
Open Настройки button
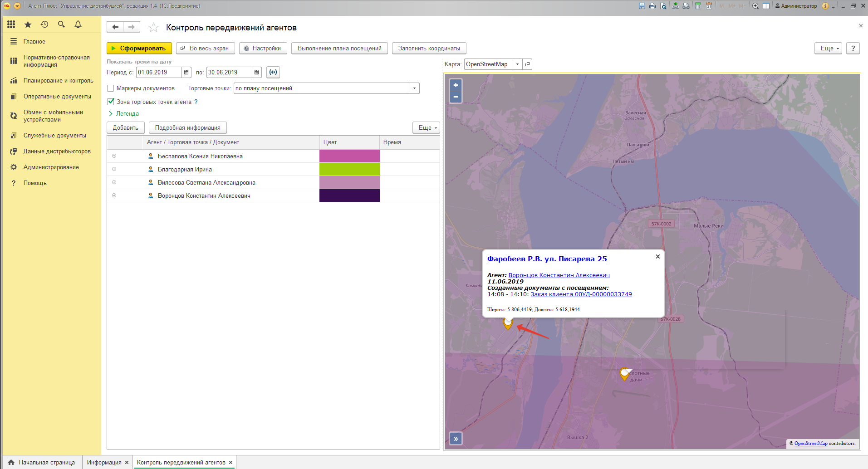pos(263,48)
